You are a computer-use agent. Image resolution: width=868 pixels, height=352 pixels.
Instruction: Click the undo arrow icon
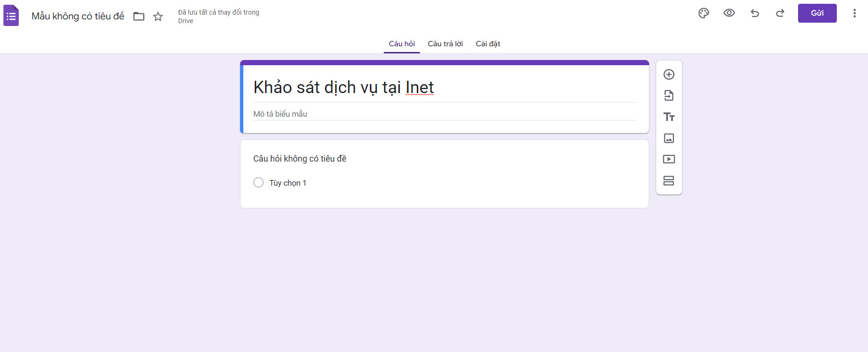[x=755, y=13]
